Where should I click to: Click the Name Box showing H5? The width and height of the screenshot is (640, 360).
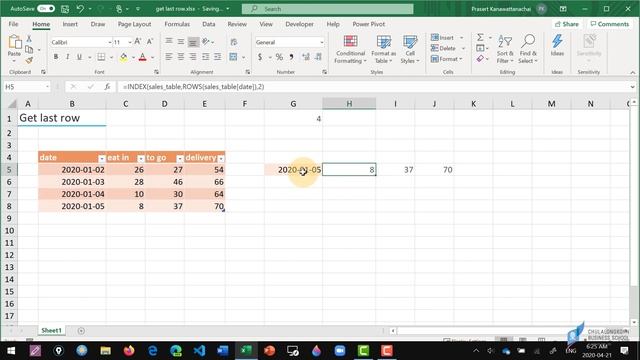(27, 87)
